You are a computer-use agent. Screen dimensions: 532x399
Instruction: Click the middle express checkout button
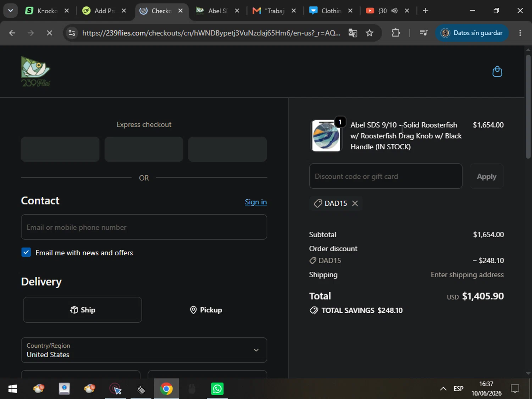point(144,149)
